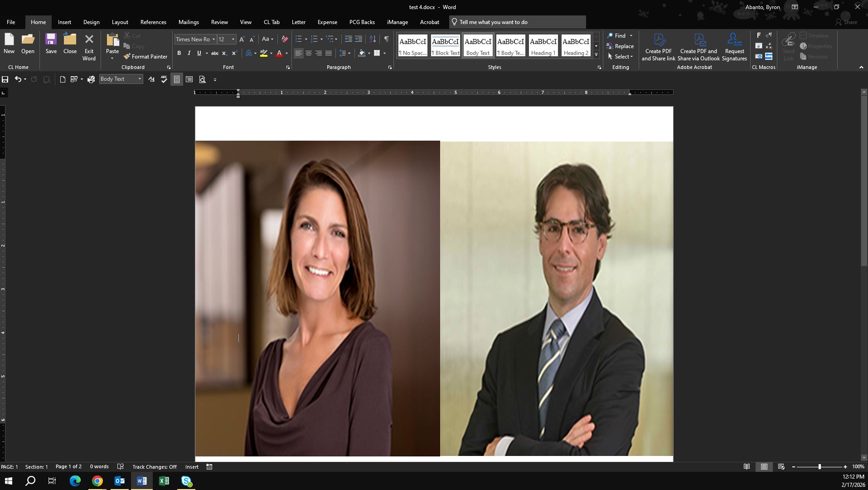Viewport: 868px width, 490px height.
Task: Toggle show paragraph marks
Action: 386,39
